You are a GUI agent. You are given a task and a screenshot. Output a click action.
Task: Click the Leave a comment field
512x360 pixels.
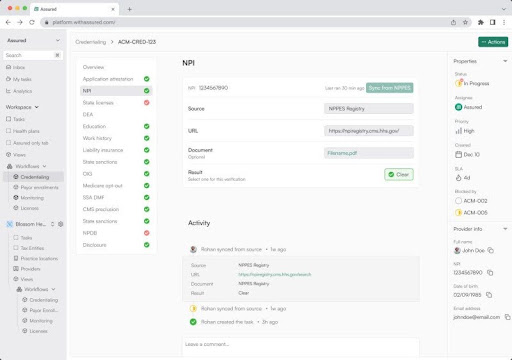click(301, 344)
